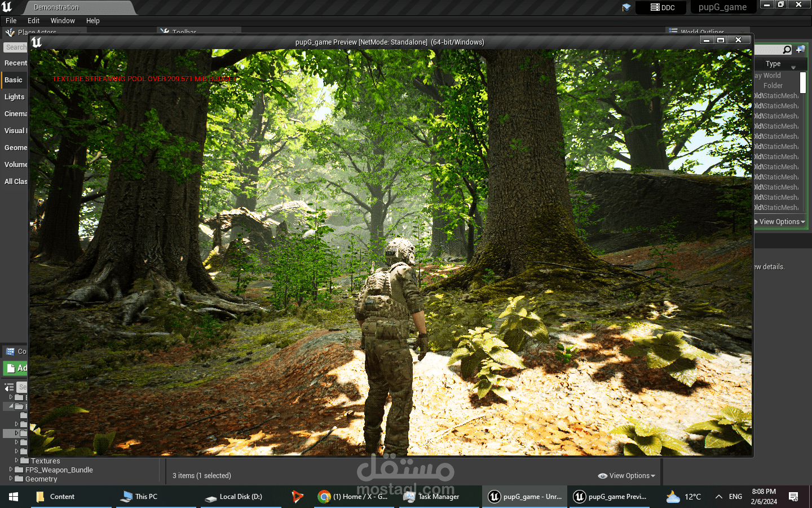The height and width of the screenshot is (508, 812).
Task: Select the Cinematic category in Place Actors
Action: [15, 114]
